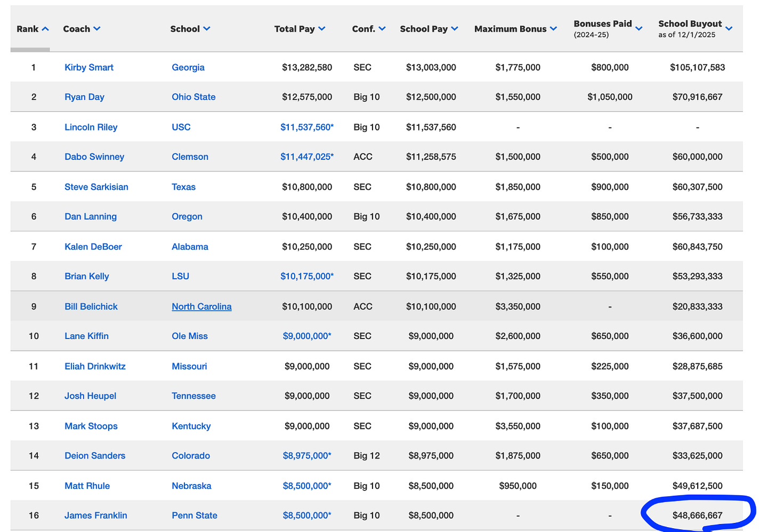Viewport: 776px width, 532px height.
Task: Open Clemson school link
Action: tap(190, 157)
